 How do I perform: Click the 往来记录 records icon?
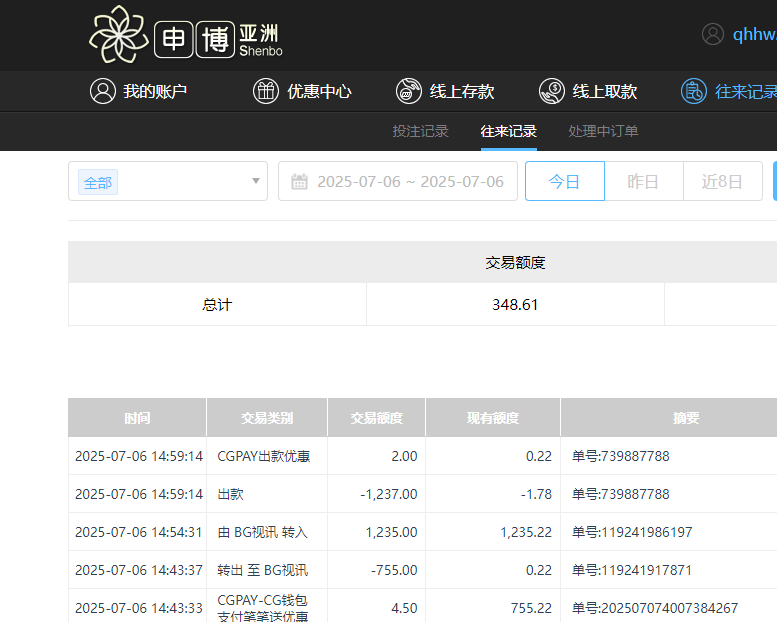(693, 91)
